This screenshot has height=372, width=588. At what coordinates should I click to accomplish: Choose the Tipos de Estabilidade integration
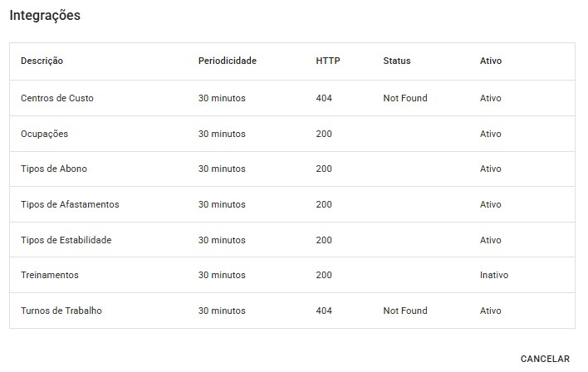pyautogui.click(x=66, y=240)
